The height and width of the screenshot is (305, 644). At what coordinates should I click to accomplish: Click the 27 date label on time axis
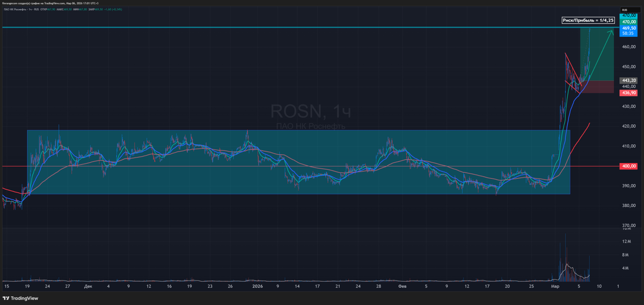pyautogui.click(x=68, y=286)
